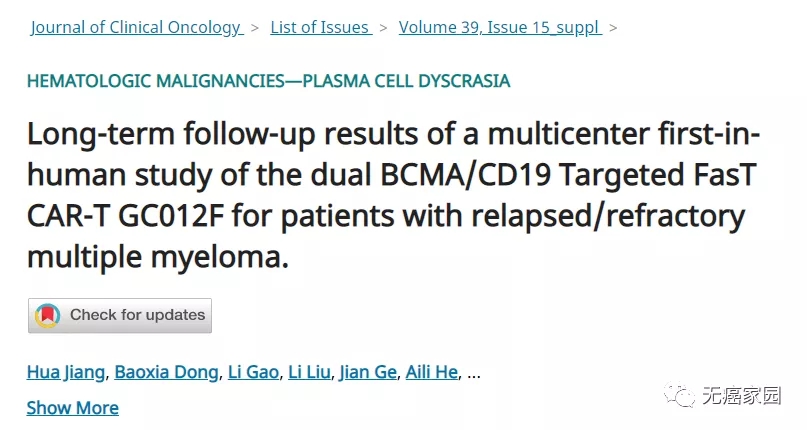This screenshot has height=430, width=807.
Task: Click chevron after Volume 39 breadcrumb
Action: (613, 28)
